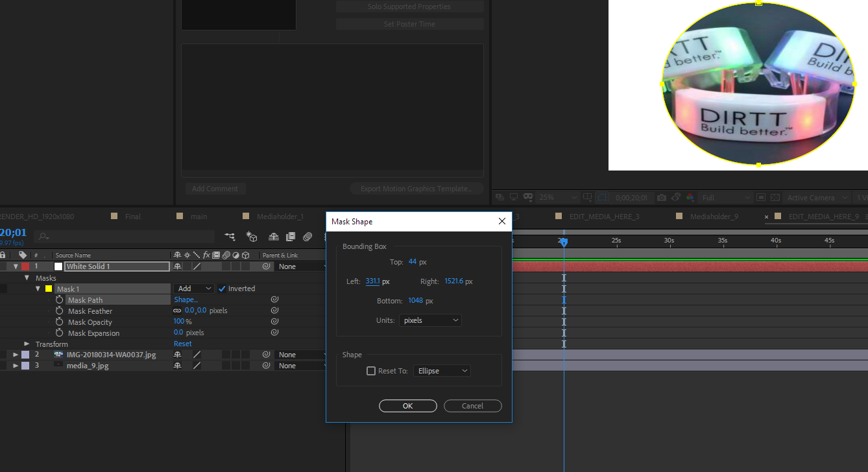Click the Mask 1 yellow color swatch
Screen dimensions: 868x472
point(48,289)
